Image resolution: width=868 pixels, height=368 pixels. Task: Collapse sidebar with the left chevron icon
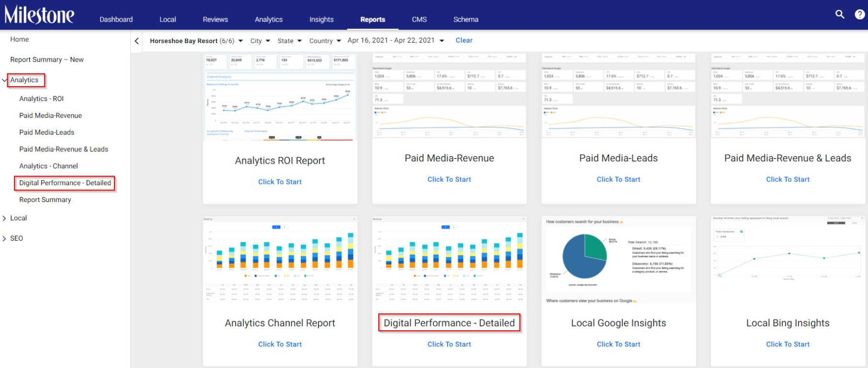pyautogui.click(x=137, y=41)
